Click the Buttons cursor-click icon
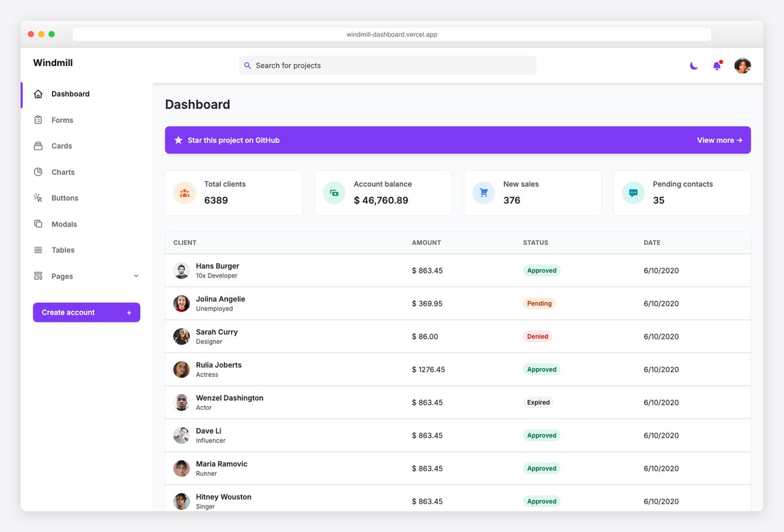The image size is (784, 532). tap(38, 198)
